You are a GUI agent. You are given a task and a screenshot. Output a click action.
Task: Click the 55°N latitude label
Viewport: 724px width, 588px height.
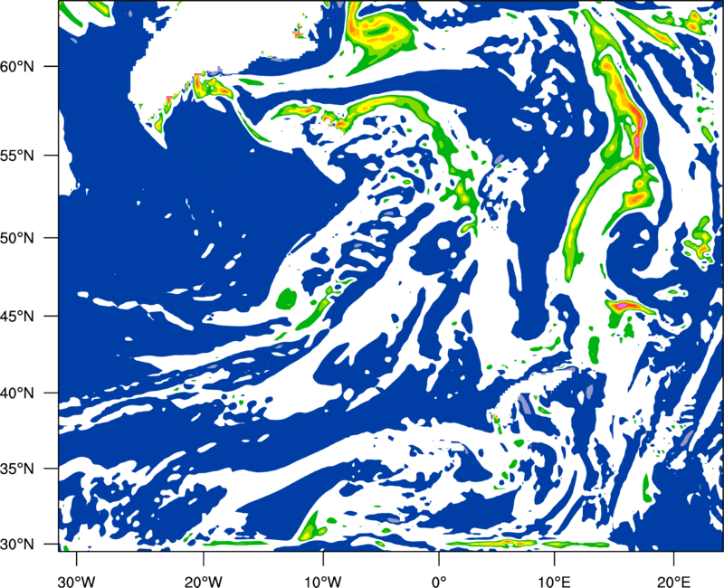point(17,156)
